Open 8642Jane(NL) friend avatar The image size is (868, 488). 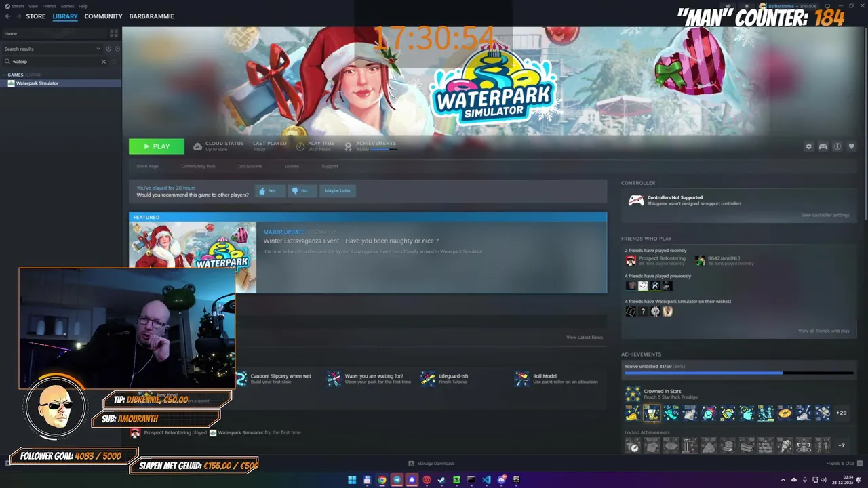700,260
